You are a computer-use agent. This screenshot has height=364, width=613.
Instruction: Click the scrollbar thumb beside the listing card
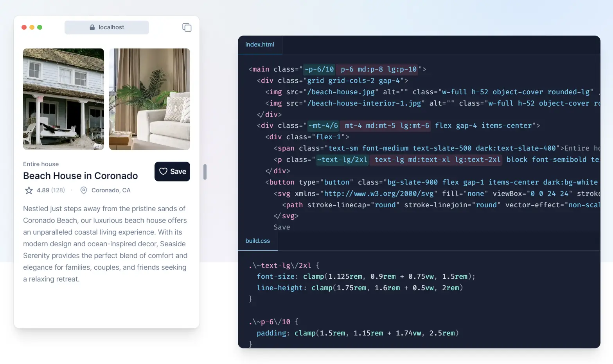point(205,172)
